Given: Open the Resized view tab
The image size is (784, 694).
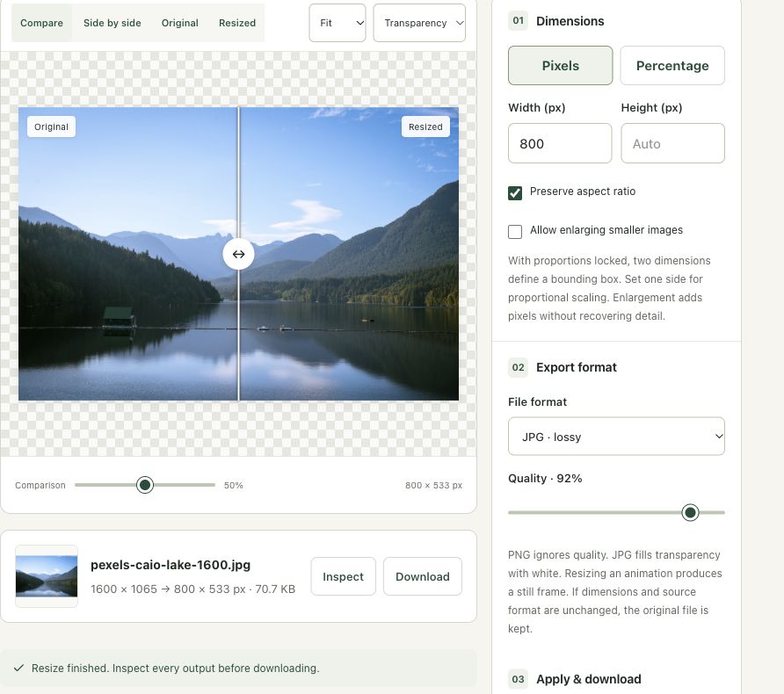Looking at the screenshot, I should point(237,23).
